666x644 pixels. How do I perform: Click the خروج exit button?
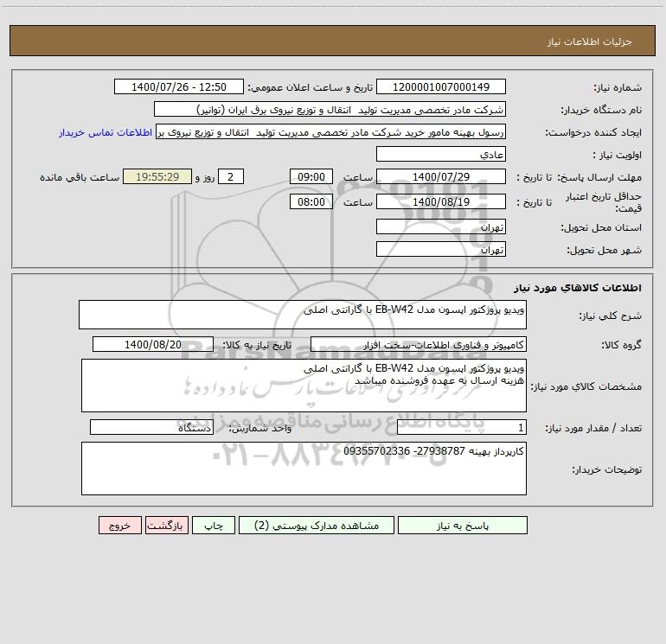(x=119, y=526)
